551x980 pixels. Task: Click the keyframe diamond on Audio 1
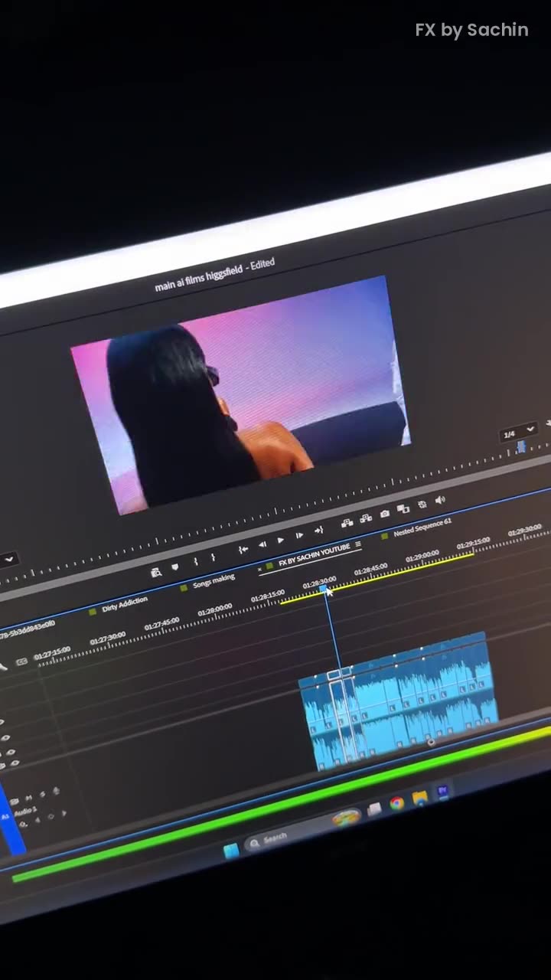point(51,816)
